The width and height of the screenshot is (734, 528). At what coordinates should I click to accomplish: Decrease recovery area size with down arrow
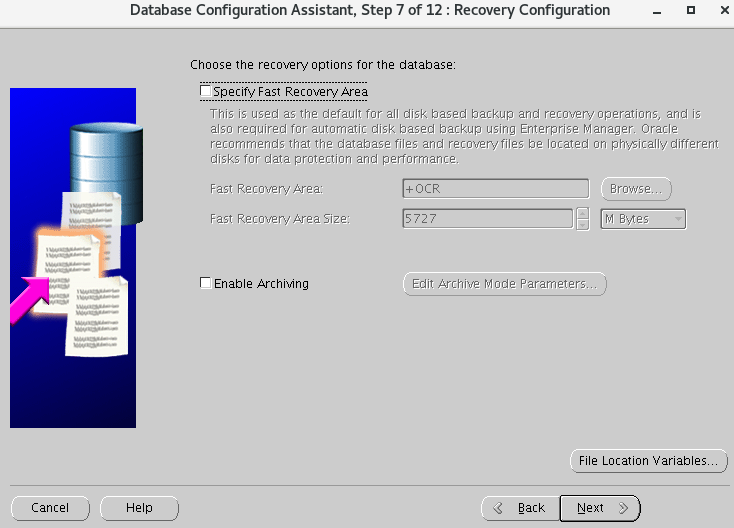point(583,225)
